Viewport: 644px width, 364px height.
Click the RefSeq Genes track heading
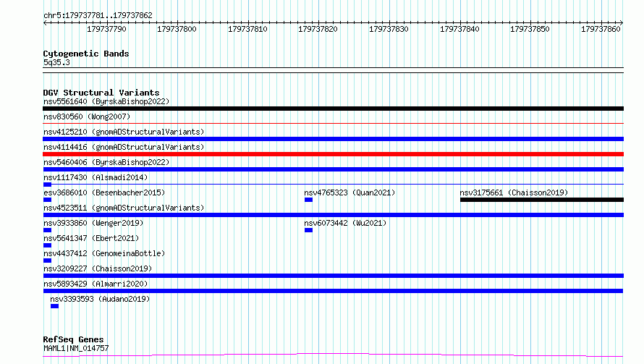(x=73, y=340)
